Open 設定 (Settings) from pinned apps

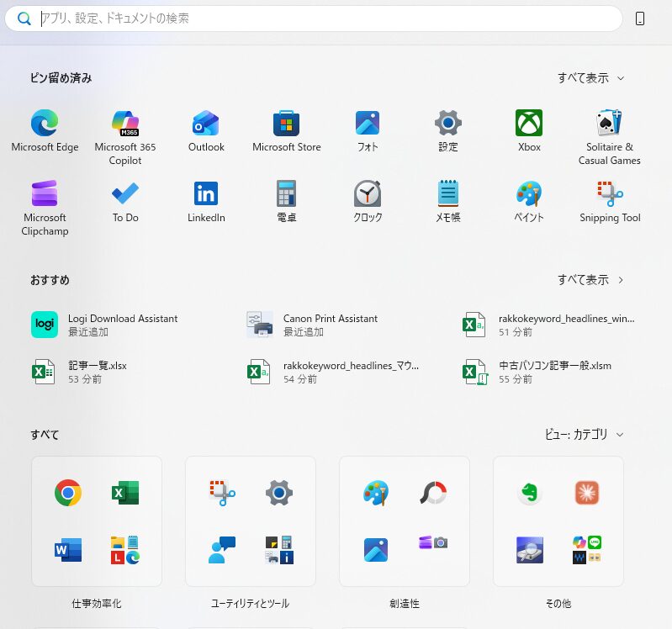(x=447, y=130)
